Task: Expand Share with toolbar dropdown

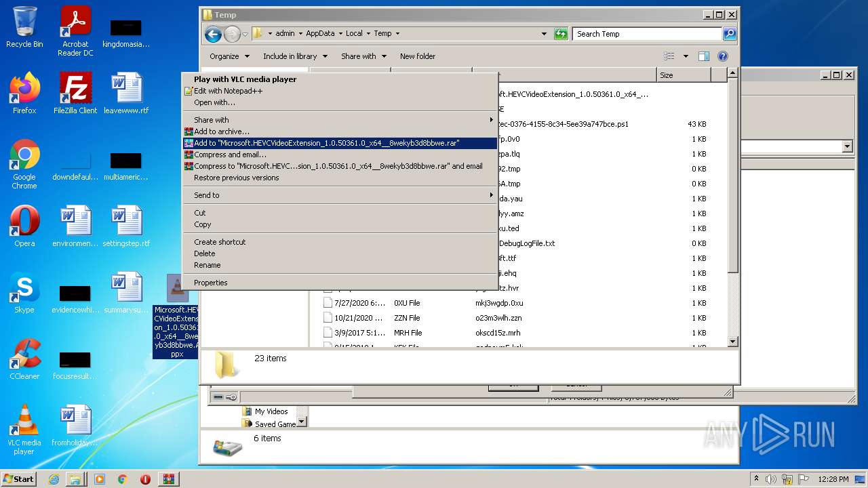Action: click(363, 56)
